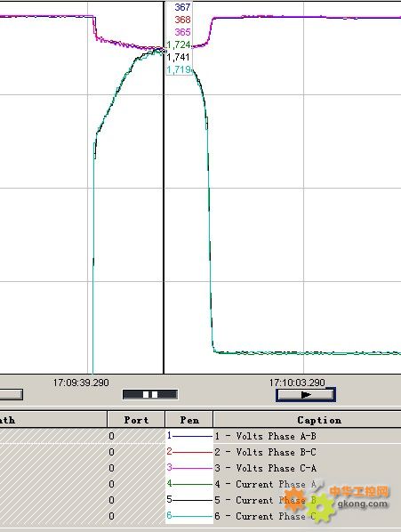Click the 1,741 current readout value
Image resolution: width=401 pixels, height=532 pixels.
click(x=178, y=57)
